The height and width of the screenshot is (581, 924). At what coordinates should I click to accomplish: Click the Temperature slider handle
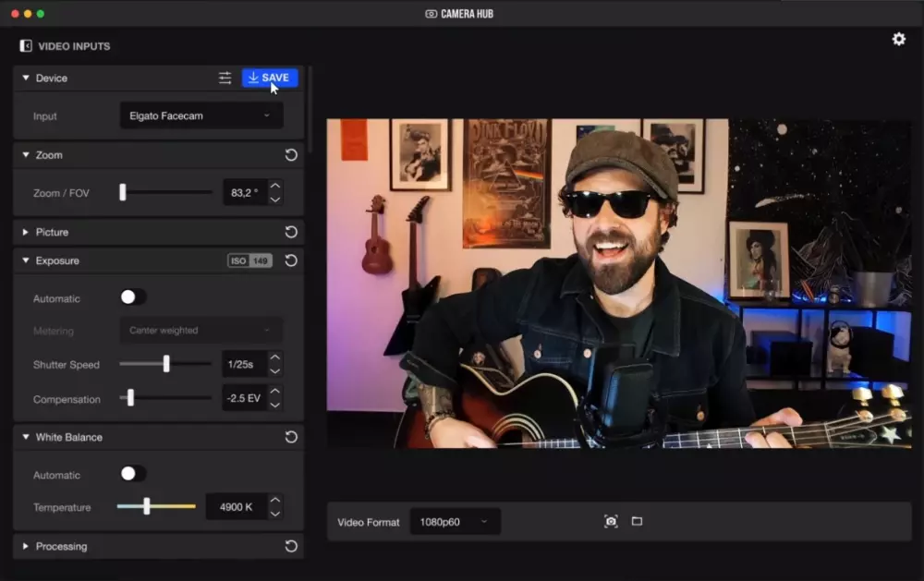146,505
